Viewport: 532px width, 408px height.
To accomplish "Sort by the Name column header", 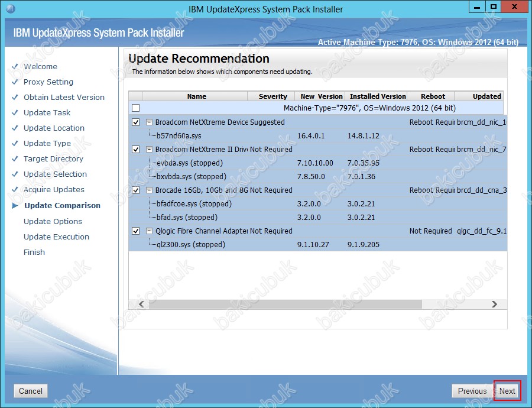I will pyautogui.click(x=195, y=96).
